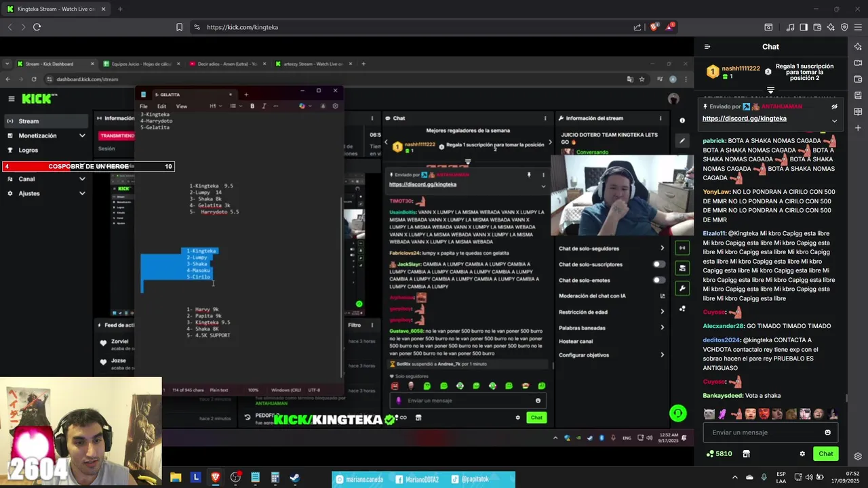This screenshot has width=868, height=488.
Task: Open the Brave playlist music-note icon
Action: (790, 27)
